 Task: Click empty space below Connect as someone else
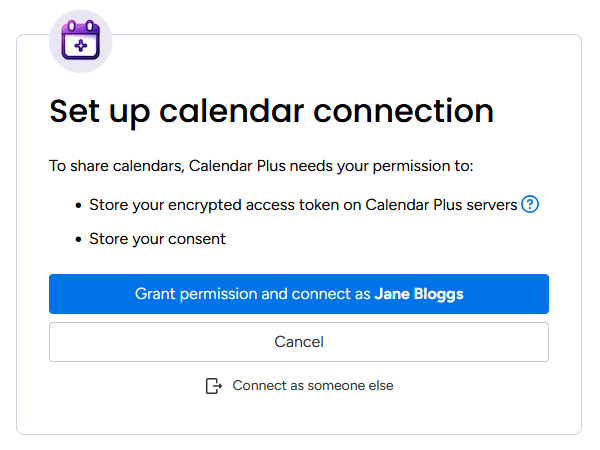click(299, 416)
